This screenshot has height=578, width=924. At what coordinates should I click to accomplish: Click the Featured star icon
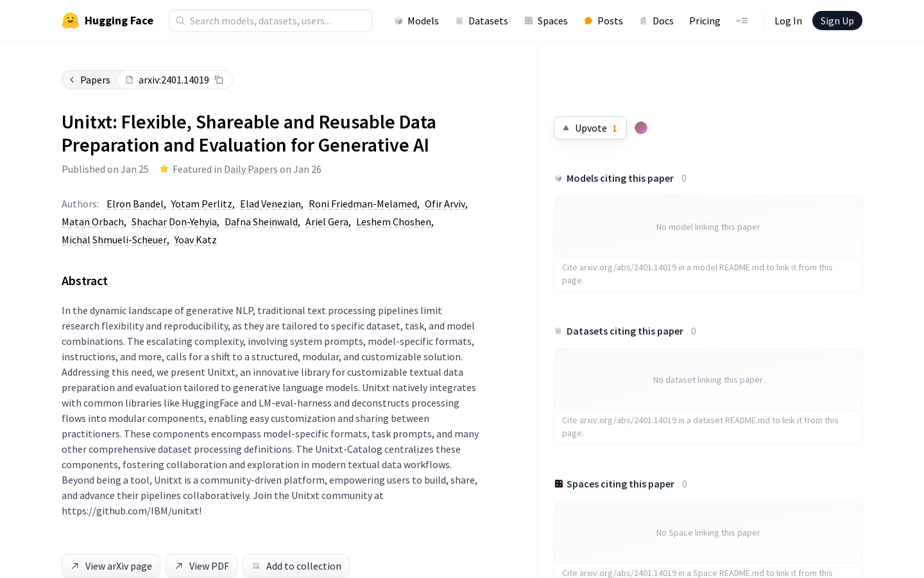coord(164,169)
